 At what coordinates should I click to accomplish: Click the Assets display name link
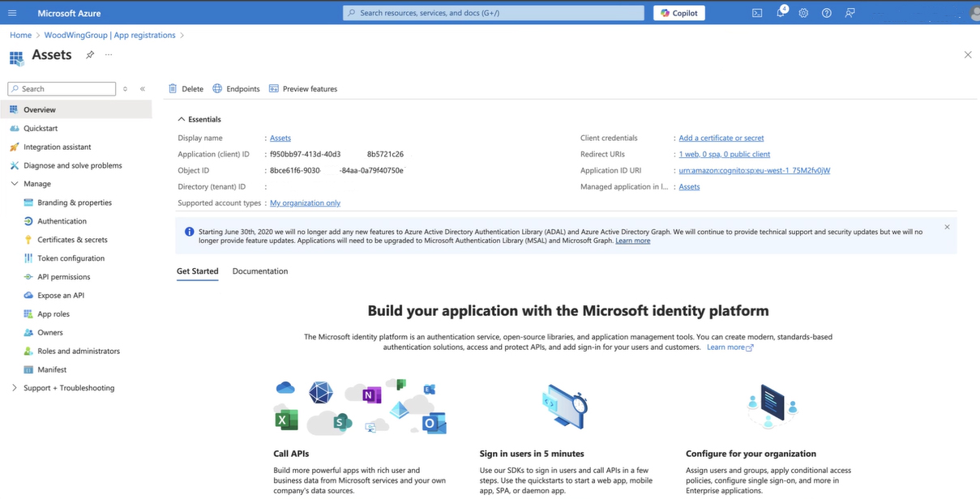coord(280,139)
